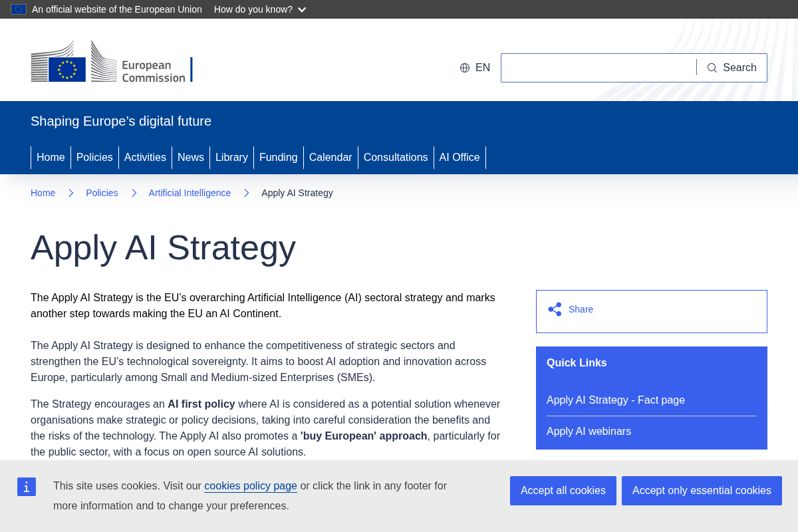Accept only essential cookies
This screenshot has width=798, height=532.
click(702, 490)
